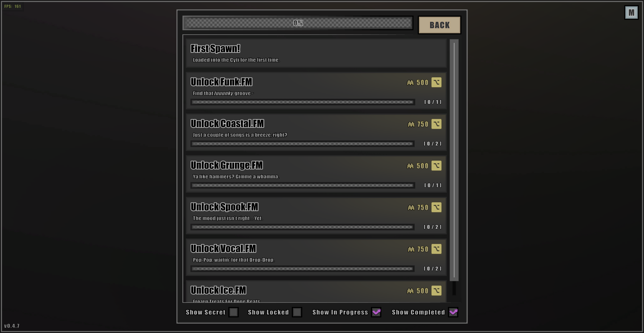The image size is (644, 333).
Task: Select the First Spawn! achievement entry
Action: [316, 53]
